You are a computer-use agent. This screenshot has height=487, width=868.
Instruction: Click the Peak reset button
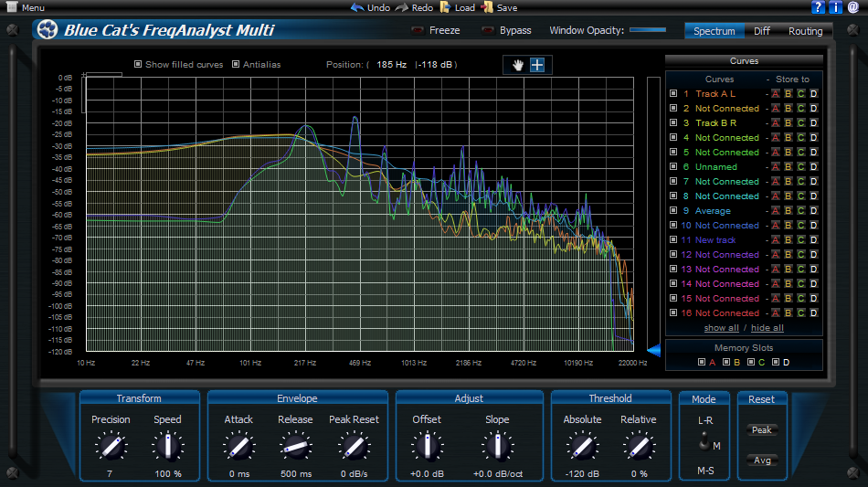(761, 429)
